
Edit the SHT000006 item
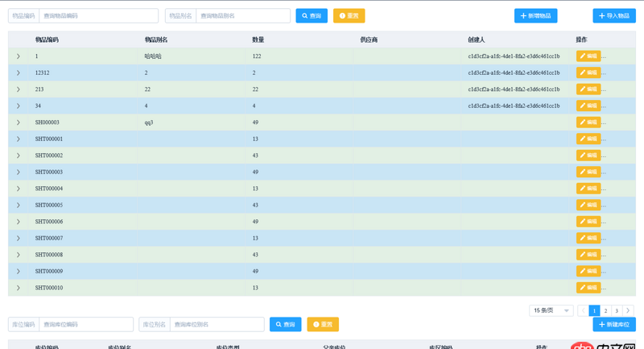pos(588,221)
